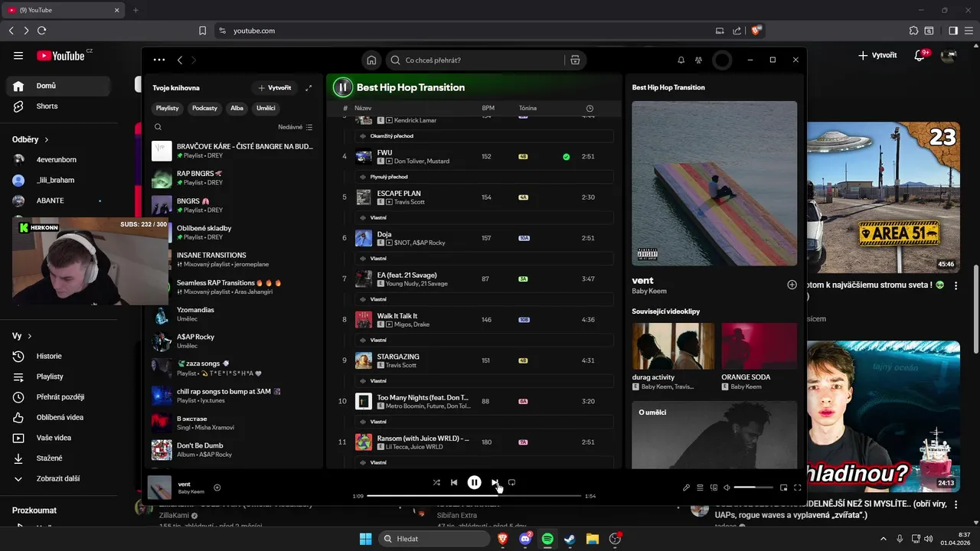Expand the Vy section on YouTube sidebar
Screen dimensions: 980x551
(21, 336)
